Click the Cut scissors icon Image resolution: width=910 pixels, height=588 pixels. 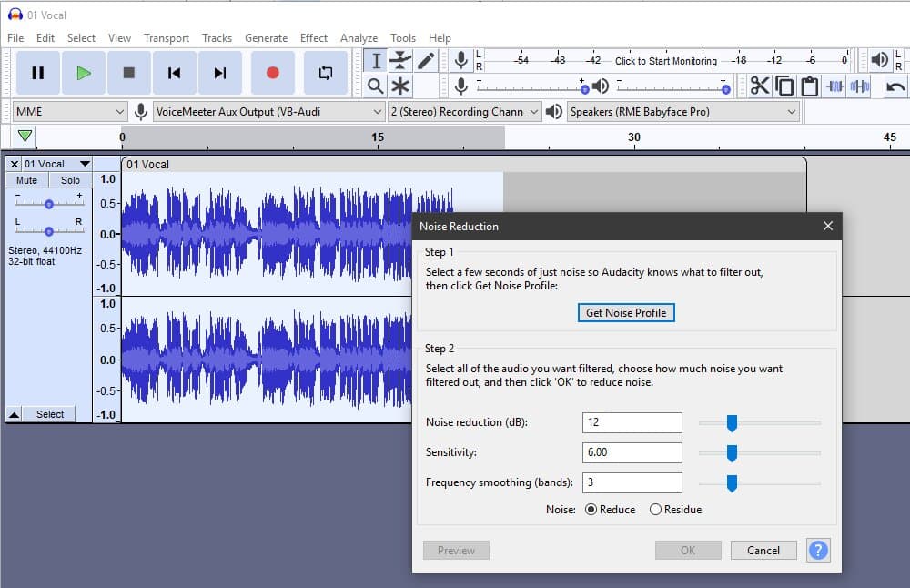pyautogui.click(x=760, y=86)
